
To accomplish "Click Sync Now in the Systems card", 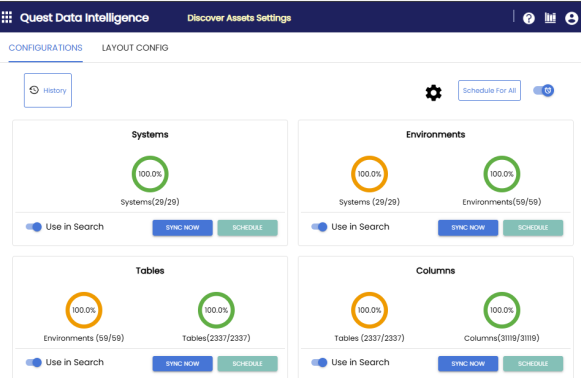I will click(x=183, y=228).
